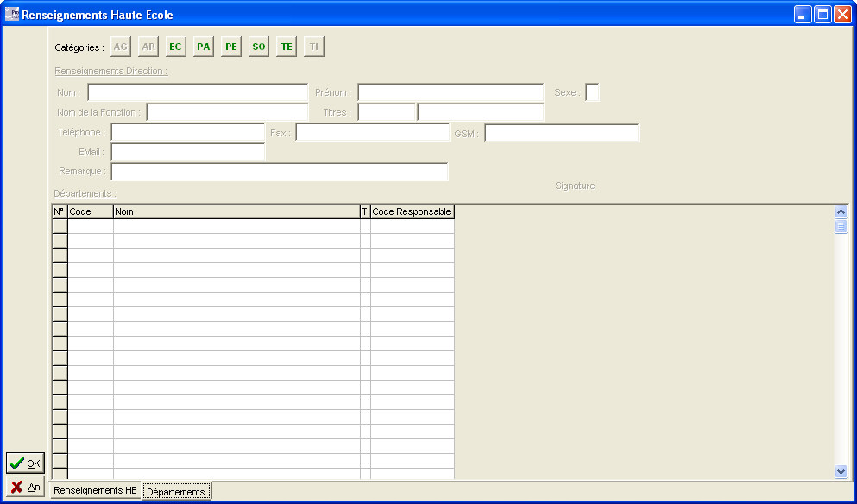
Task: Focus the GSM input field
Action: point(562,132)
